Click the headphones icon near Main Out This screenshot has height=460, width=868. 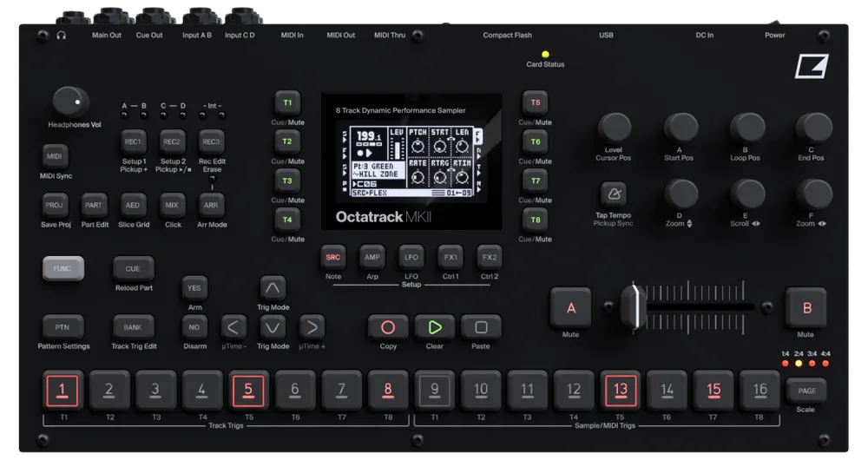[x=62, y=35]
